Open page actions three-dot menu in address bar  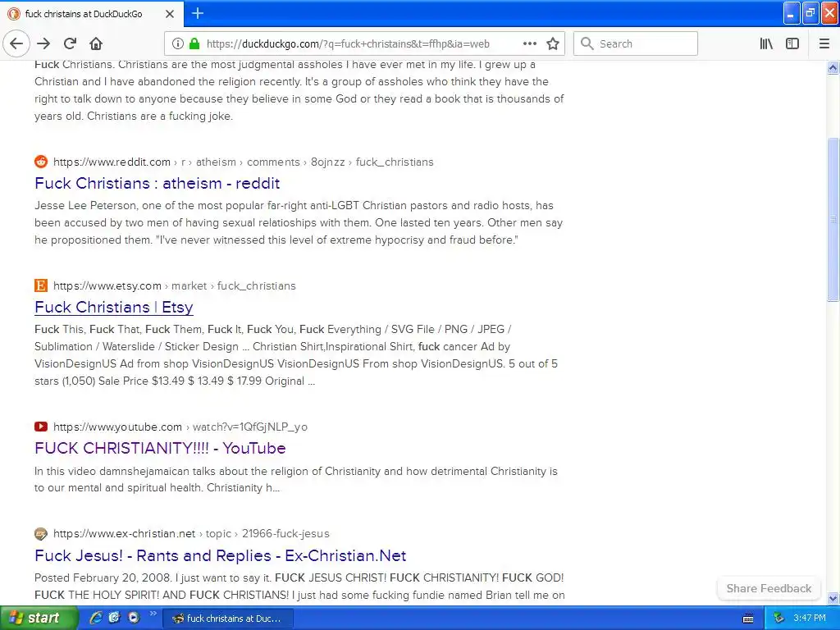click(x=529, y=44)
